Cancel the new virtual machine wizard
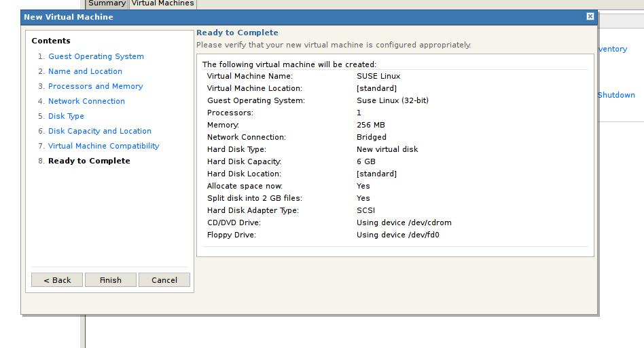 [164, 280]
